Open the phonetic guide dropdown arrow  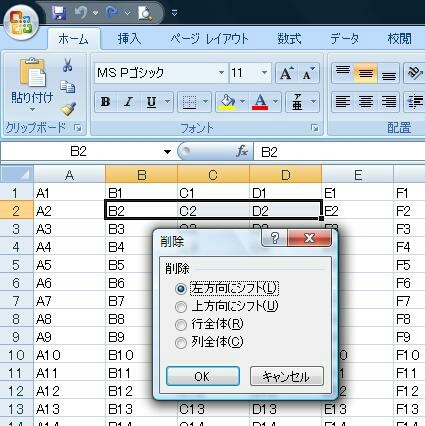pos(313,102)
